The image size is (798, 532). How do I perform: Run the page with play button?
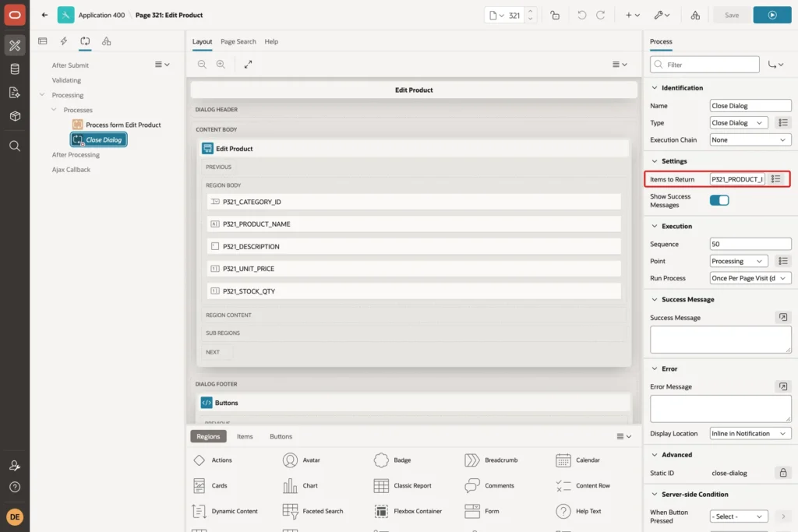[x=772, y=16]
